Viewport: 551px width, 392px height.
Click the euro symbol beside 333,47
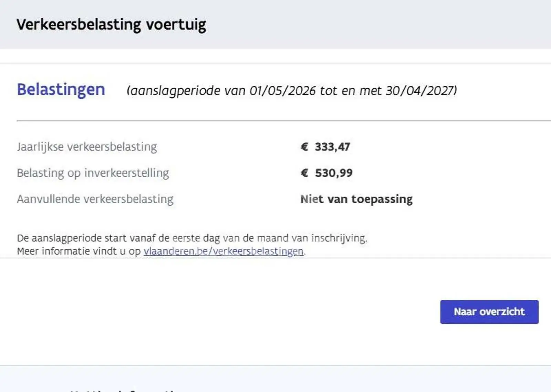tap(304, 147)
